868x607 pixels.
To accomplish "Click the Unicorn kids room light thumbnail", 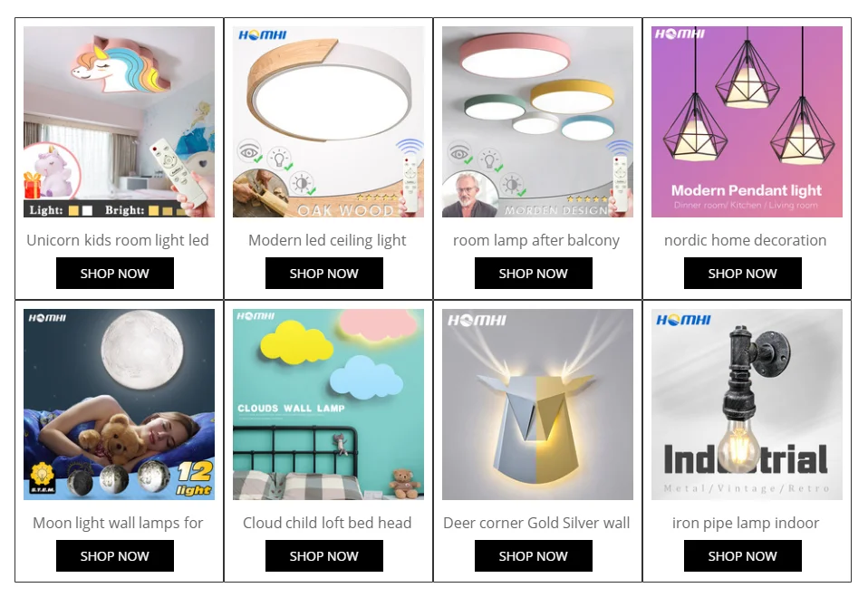I will (x=119, y=121).
